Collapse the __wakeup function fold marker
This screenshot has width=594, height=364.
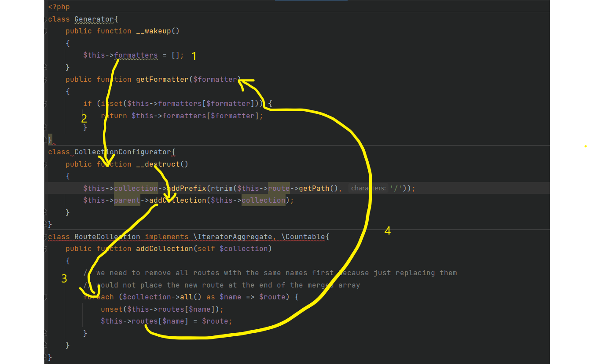pos(46,31)
